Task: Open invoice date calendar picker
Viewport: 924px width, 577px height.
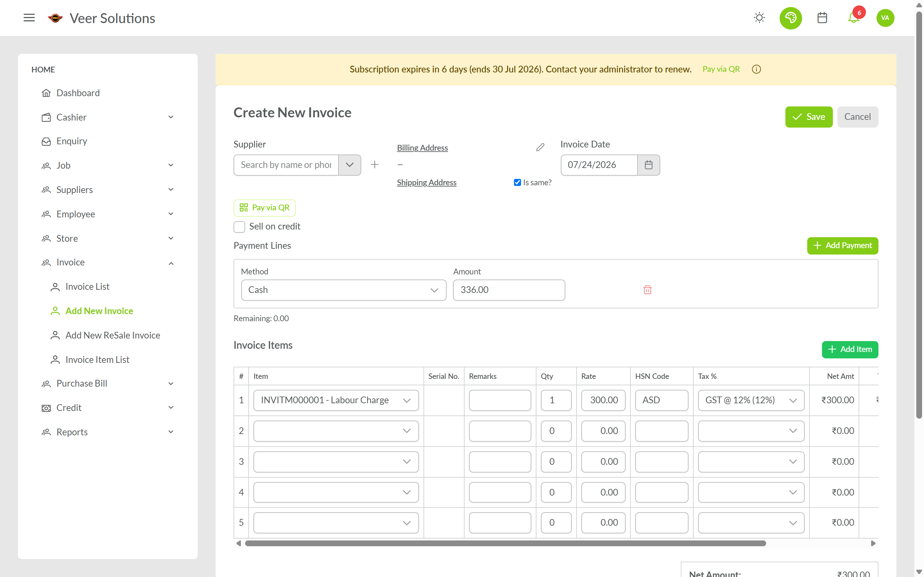Action: pyautogui.click(x=648, y=165)
